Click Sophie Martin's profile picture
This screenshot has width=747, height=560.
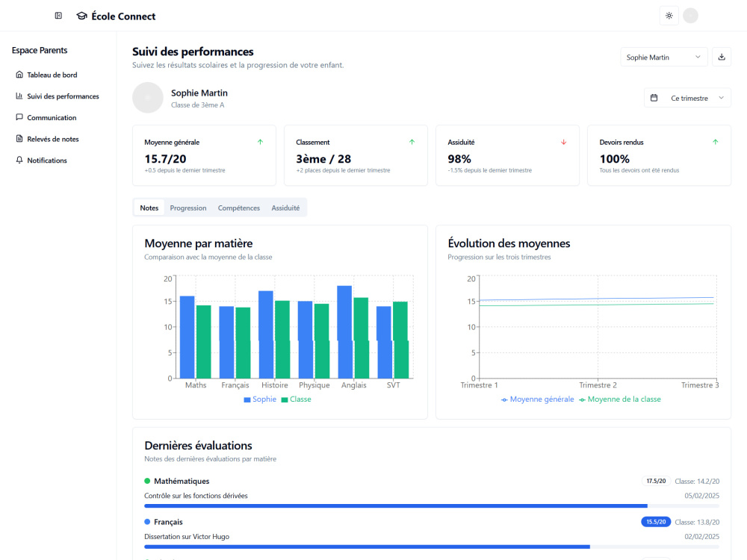pos(148,98)
